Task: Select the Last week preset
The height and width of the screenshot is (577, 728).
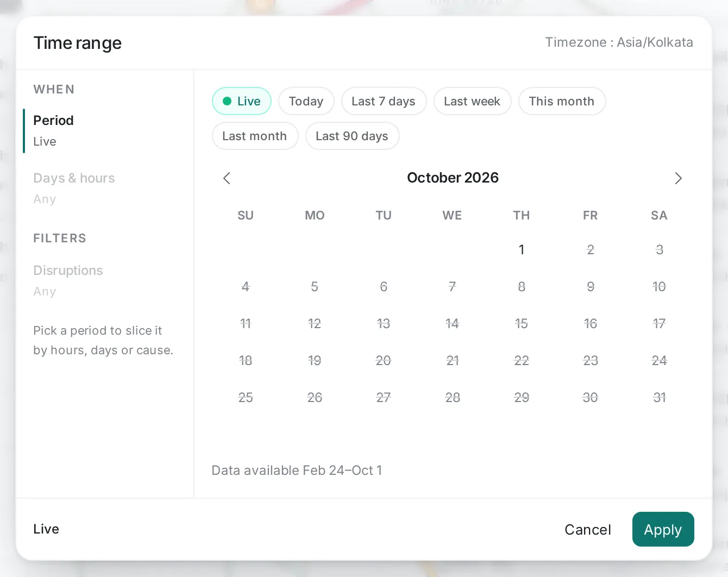Action: (x=472, y=101)
